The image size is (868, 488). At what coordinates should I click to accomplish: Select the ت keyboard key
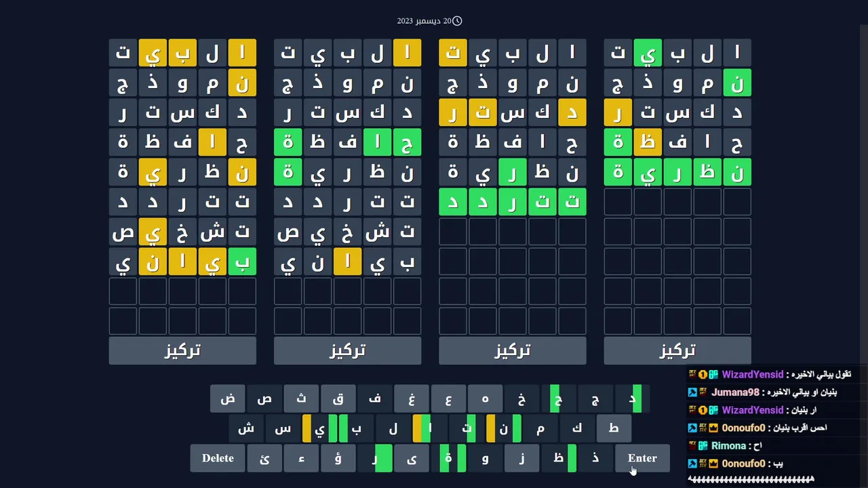point(466,428)
